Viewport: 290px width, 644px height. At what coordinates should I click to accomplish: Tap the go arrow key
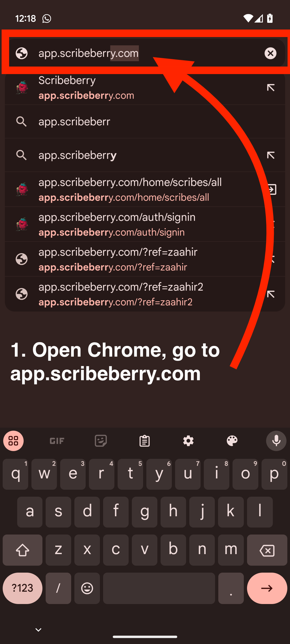pyautogui.click(x=267, y=588)
